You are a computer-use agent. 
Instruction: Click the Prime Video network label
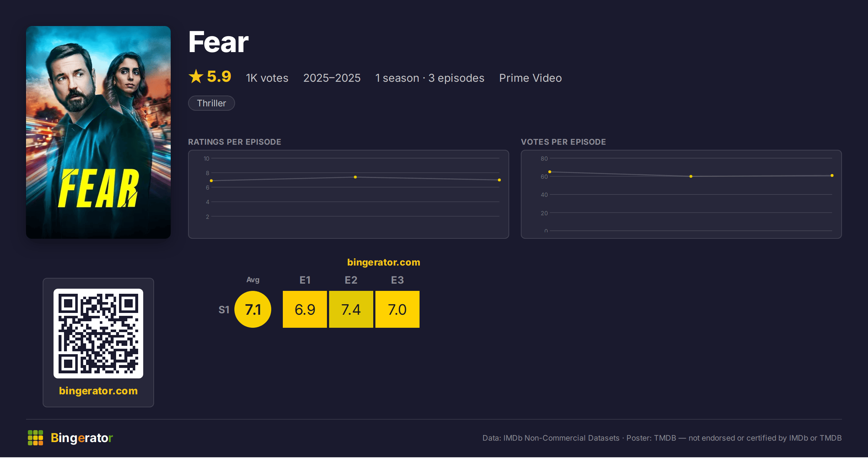531,78
